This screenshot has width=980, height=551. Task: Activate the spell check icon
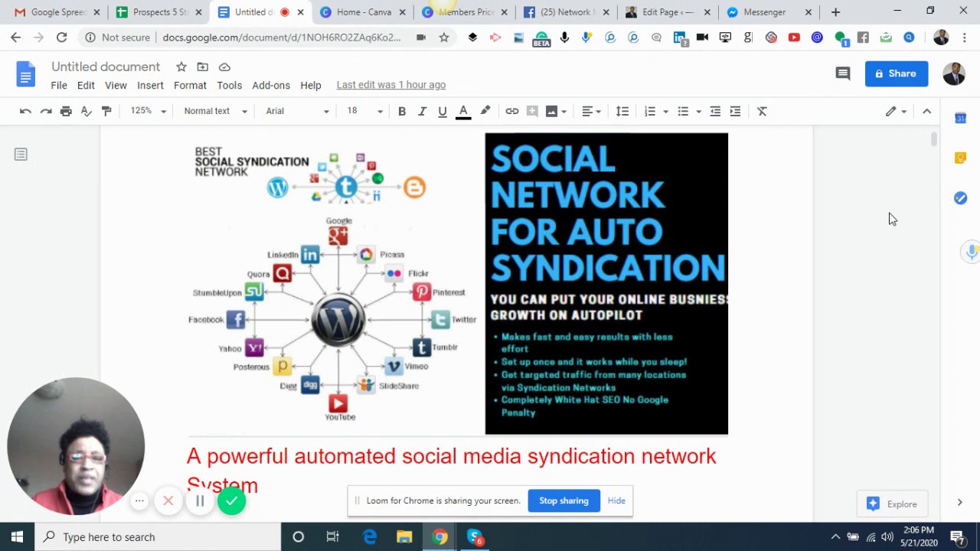click(x=87, y=111)
